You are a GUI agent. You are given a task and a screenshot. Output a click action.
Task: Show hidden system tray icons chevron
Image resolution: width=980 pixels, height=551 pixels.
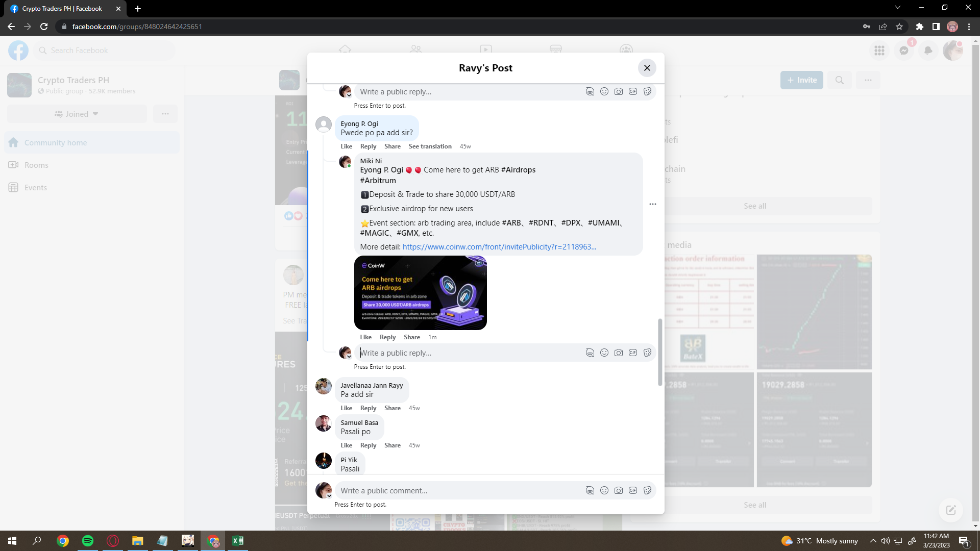point(873,541)
